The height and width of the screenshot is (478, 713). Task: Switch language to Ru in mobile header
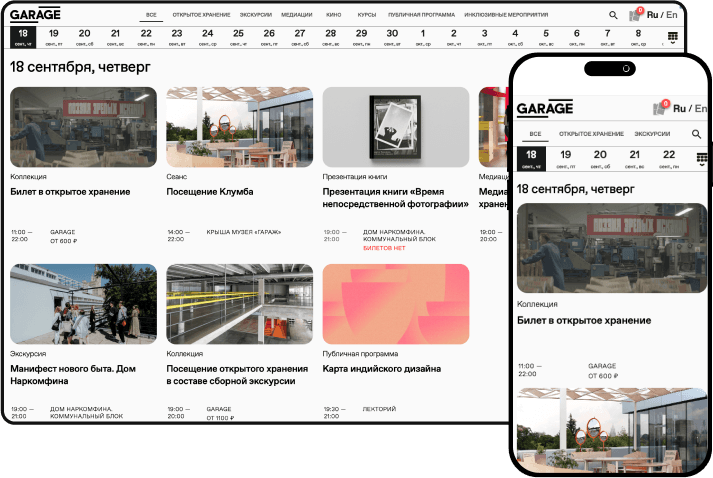(x=679, y=108)
